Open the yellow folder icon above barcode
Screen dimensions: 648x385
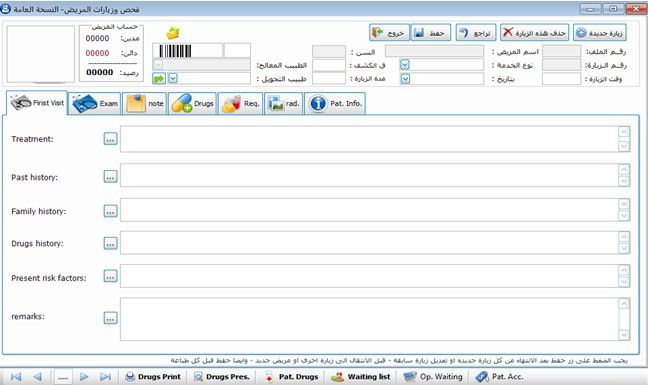click(173, 33)
